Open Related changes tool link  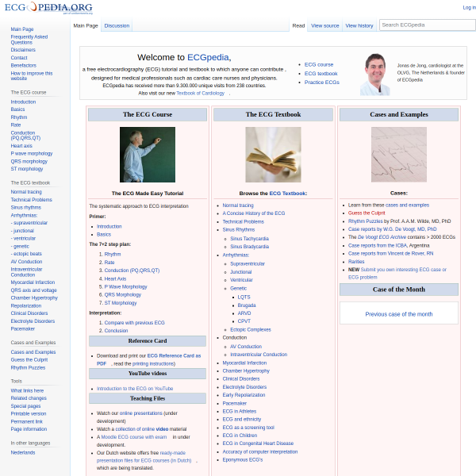tap(29, 398)
